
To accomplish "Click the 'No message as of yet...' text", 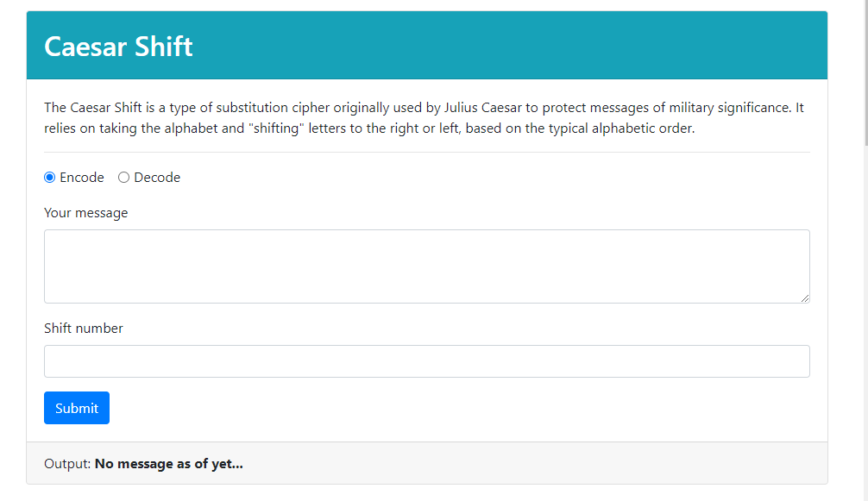I will pos(168,463).
